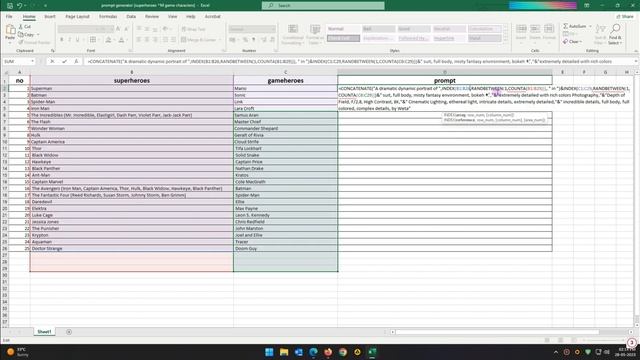Viewport: 640px width, 360px height.
Task: Select the 'Commander Shepard' cell
Action: (285, 129)
